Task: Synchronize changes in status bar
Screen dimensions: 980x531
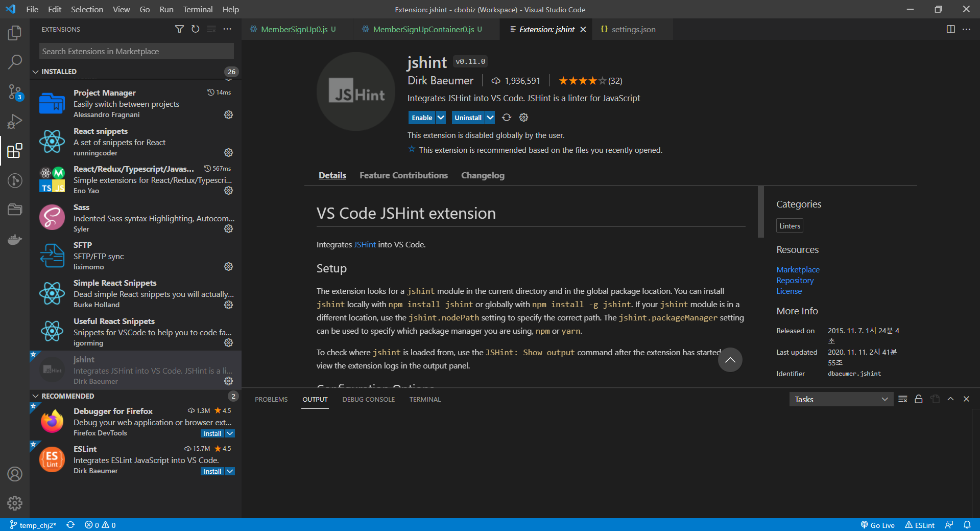Action: pyautogui.click(x=70, y=525)
